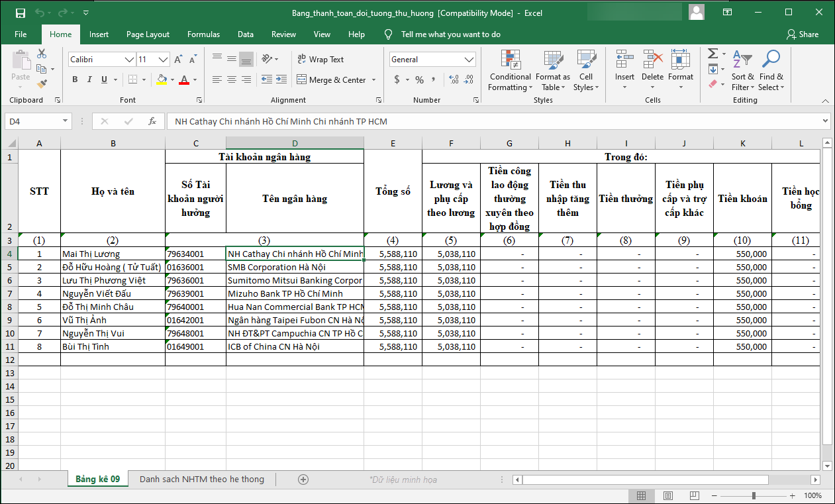Decrease decimal places
This screenshot has width=835, height=504.
(469, 79)
